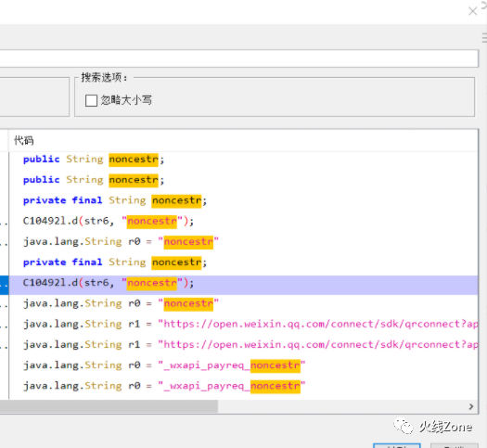Viewport: 487px width, 448px height.
Task: Select second open.weixin.qq.com qrconnect result row
Action: (243, 345)
